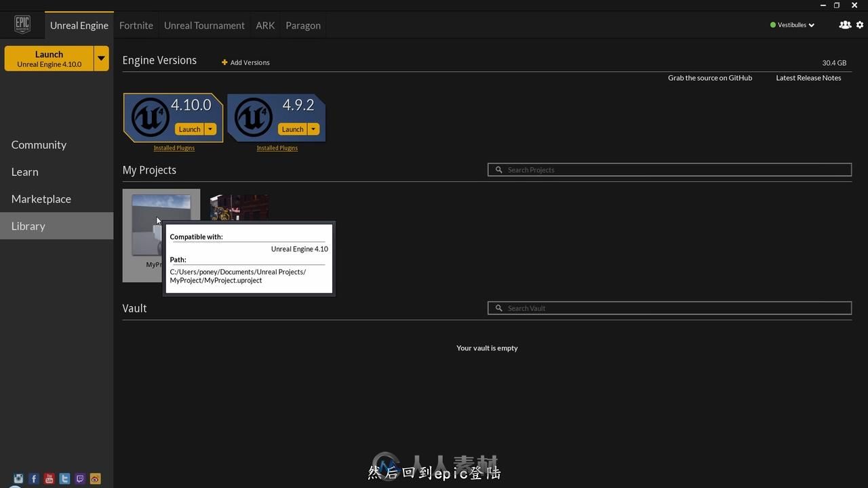
Task: Click the plus icon beside Add Versions
Action: (224, 62)
